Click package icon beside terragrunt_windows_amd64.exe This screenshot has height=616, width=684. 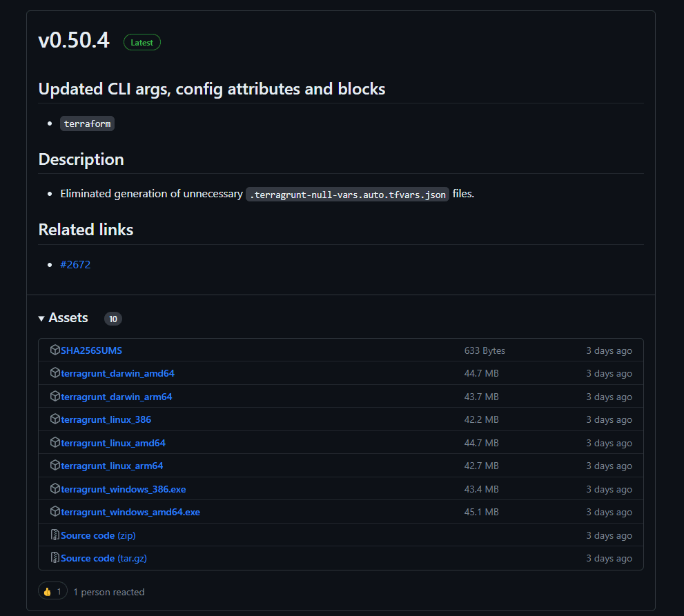[x=55, y=512]
